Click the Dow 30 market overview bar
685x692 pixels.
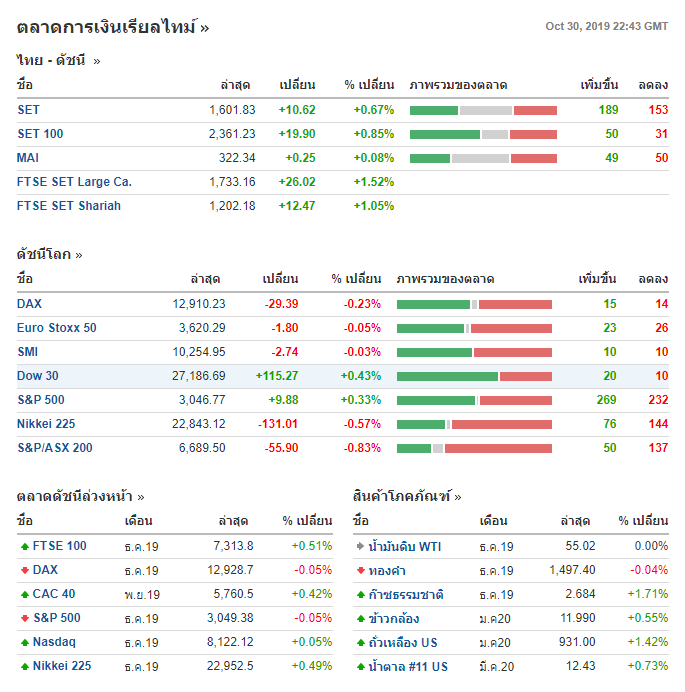474,376
